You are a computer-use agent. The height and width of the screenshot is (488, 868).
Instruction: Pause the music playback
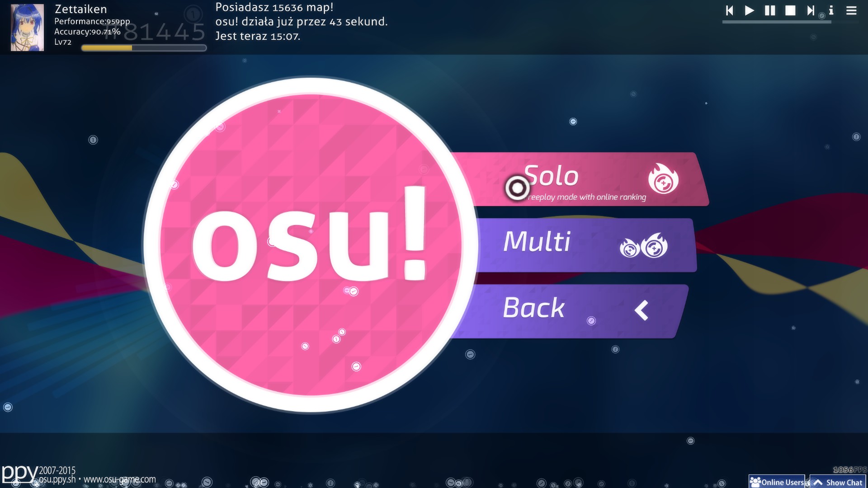coord(770,10)
